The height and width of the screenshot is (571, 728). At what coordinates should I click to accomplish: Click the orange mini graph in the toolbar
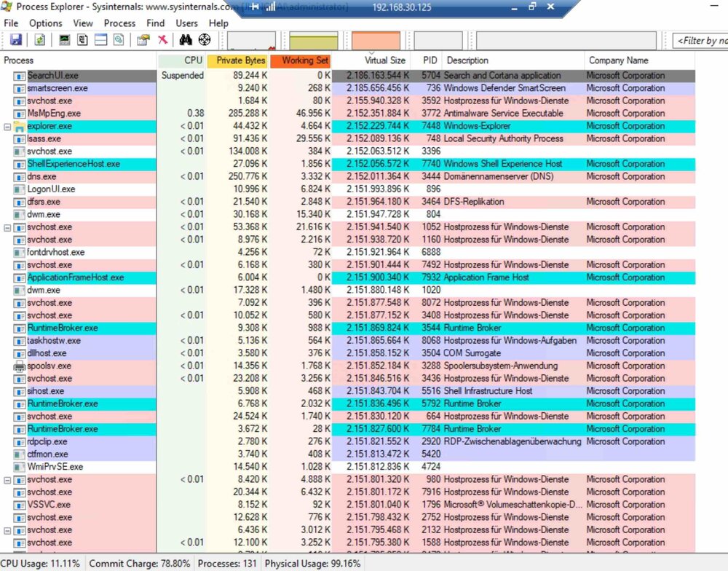coord(376,41)
